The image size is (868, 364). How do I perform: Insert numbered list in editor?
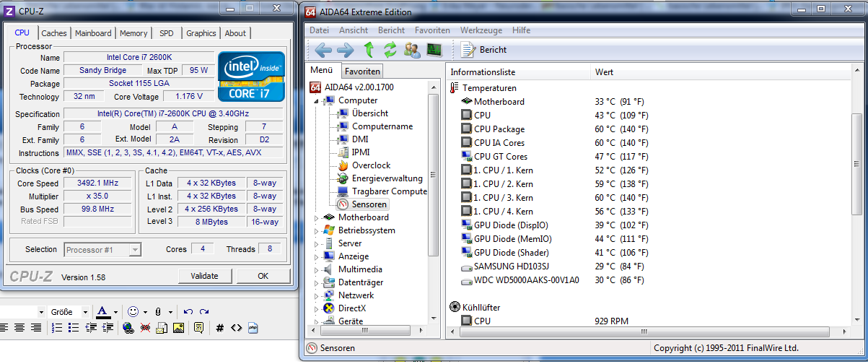[x=58, y=327]
